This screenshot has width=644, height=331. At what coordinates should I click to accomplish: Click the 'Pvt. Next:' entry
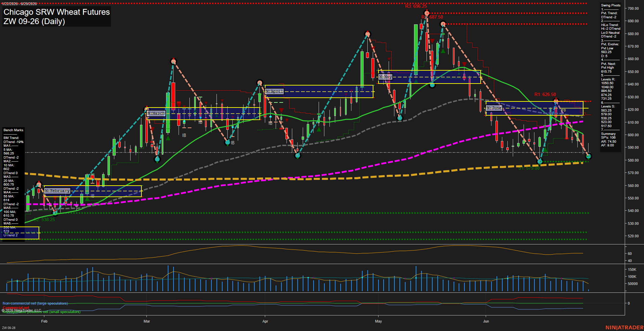coord(608,64)
